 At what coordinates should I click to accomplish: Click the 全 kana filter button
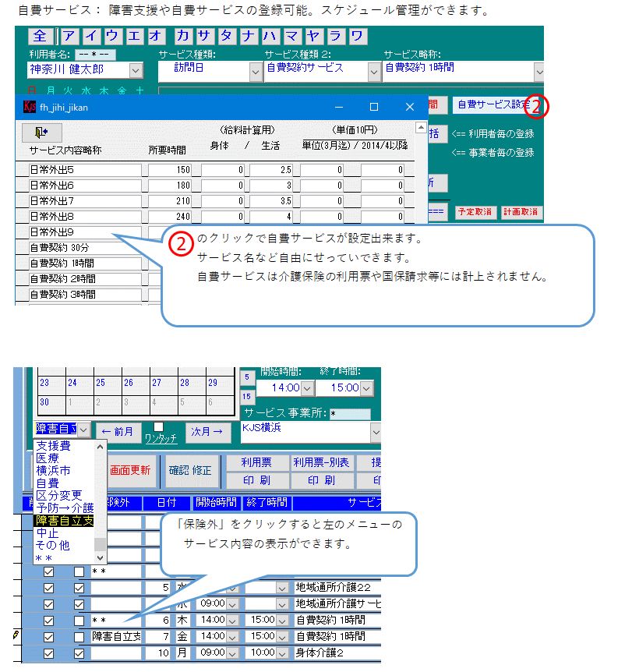point(41,37)
